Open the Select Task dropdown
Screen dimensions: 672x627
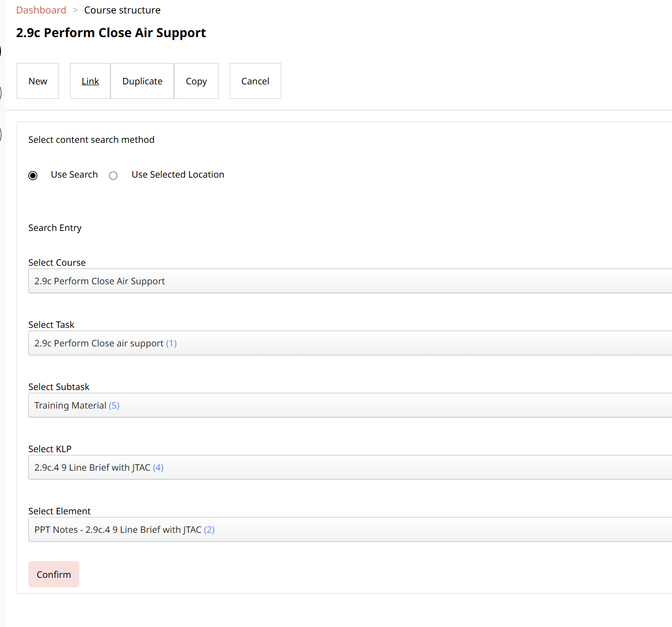pos(325,343)
